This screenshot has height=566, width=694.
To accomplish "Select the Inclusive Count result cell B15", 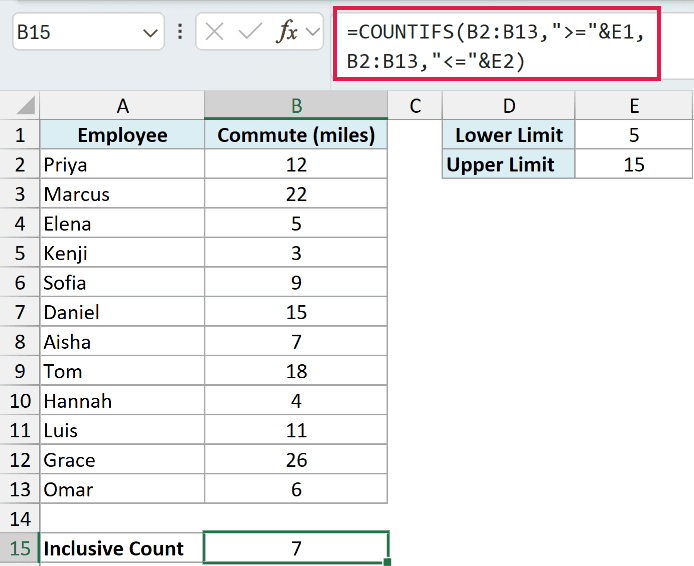I will coord(296,548).
